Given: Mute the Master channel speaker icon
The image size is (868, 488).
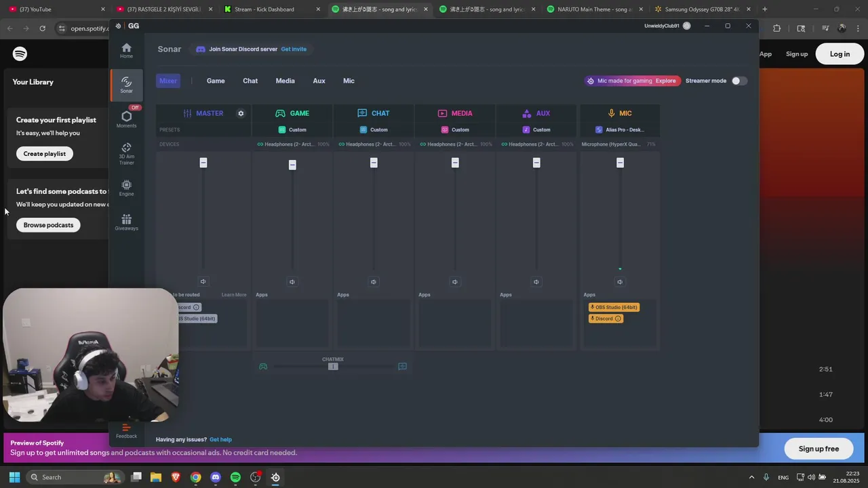Looking at the screenshot, I should coord(203,281).
